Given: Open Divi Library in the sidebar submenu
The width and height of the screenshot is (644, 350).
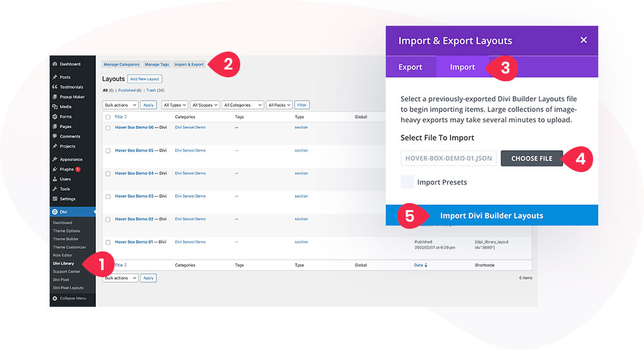Looking at the screenshot, I should tap(64, 264).
